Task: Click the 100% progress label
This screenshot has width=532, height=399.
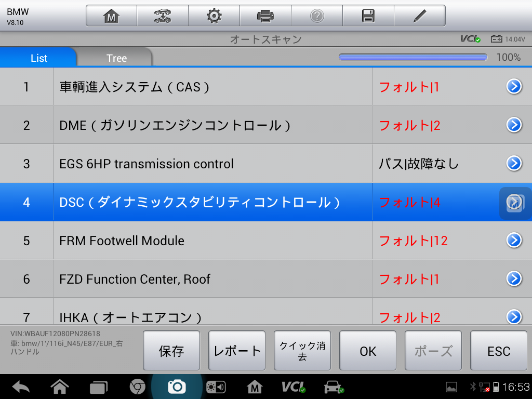Action: coord(508,57)
